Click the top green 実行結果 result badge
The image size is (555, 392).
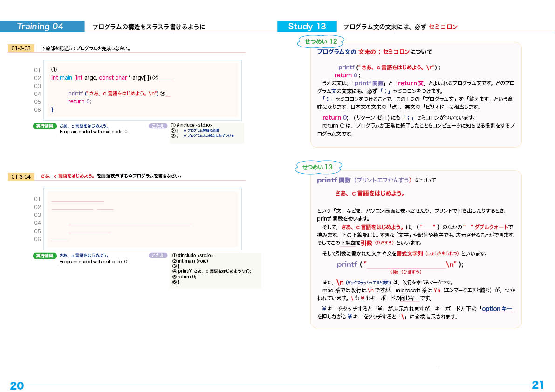45,125
